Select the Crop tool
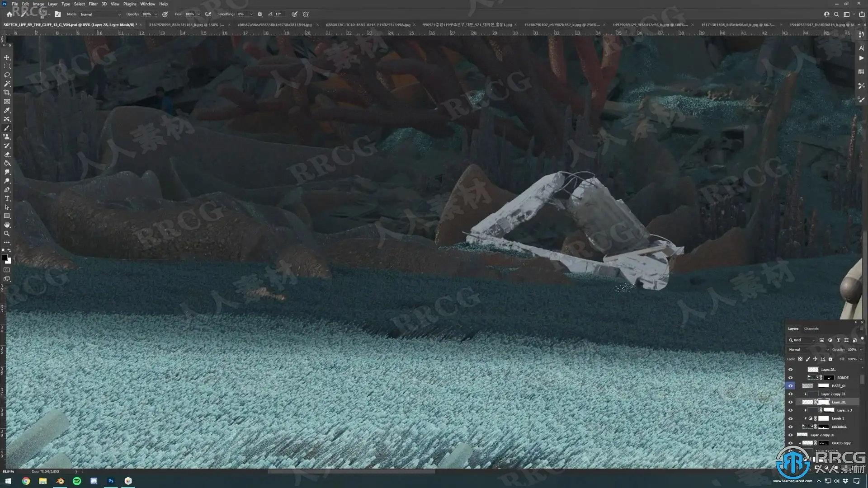868x488 pixels. point(7,93)
